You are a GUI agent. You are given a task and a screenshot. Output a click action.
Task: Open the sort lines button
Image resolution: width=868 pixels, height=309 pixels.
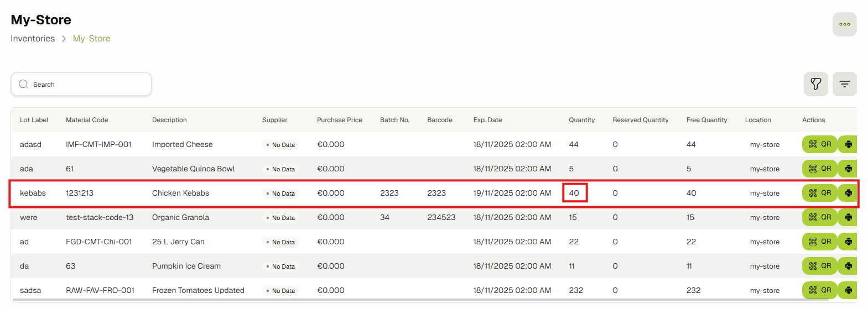tap(844, 84)
